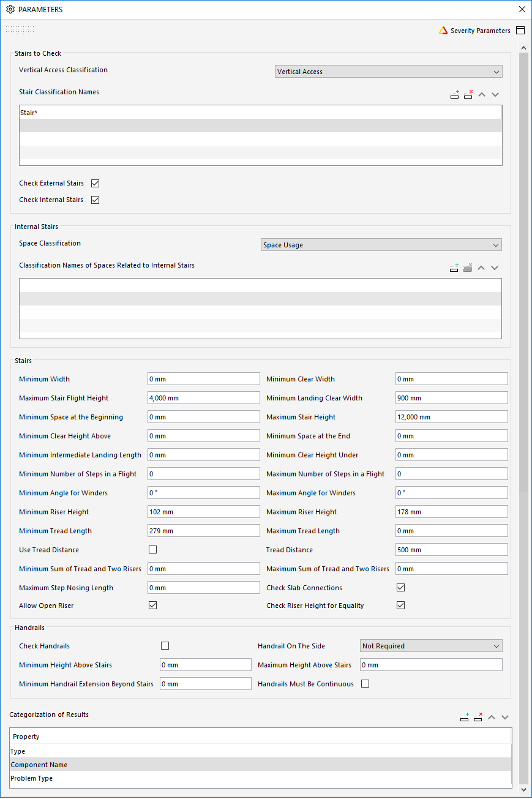Edit Minimum Number of Steps in a Flight
Screen dimensions: 532x799
[204, 474]
